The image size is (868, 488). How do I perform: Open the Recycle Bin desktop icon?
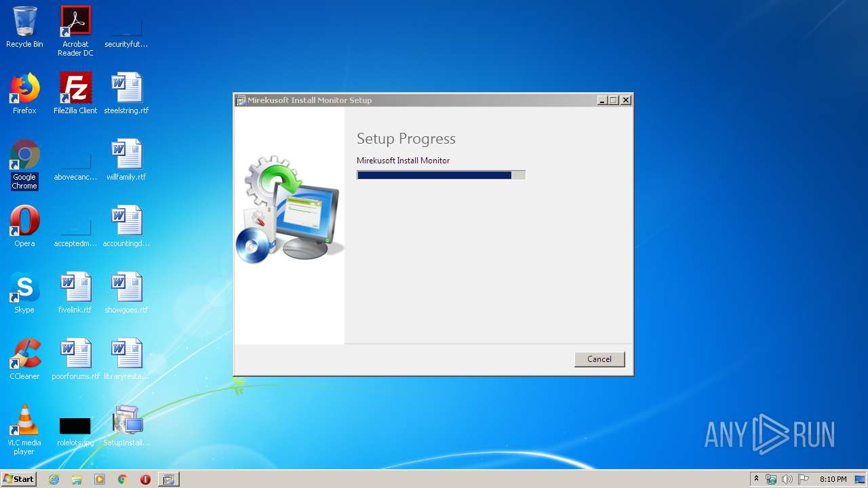pos(24,27)
